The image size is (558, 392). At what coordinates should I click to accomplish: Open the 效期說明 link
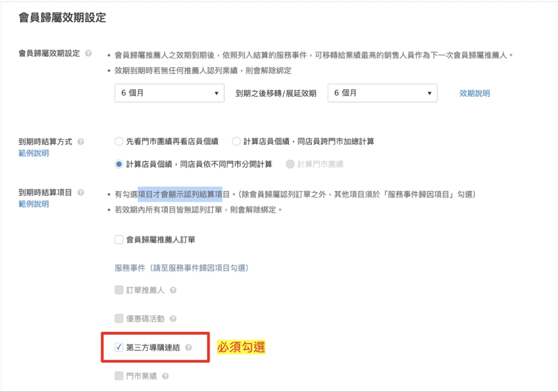[x=474, y=94]
